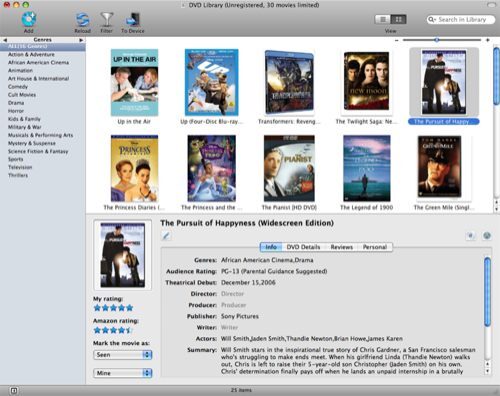Click the Reload toolbar icon
Screen dimensions: 500x396
(x=82, y=20)
